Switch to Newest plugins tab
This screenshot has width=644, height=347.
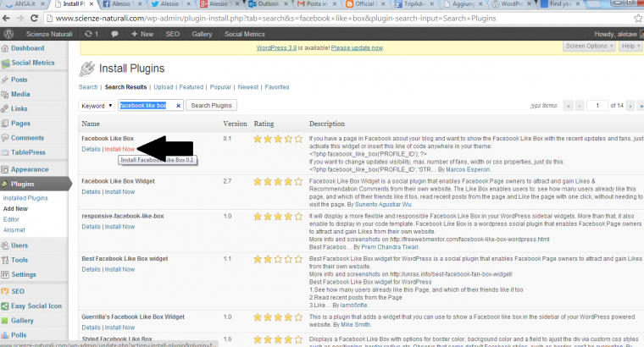[x=248, y=87]
